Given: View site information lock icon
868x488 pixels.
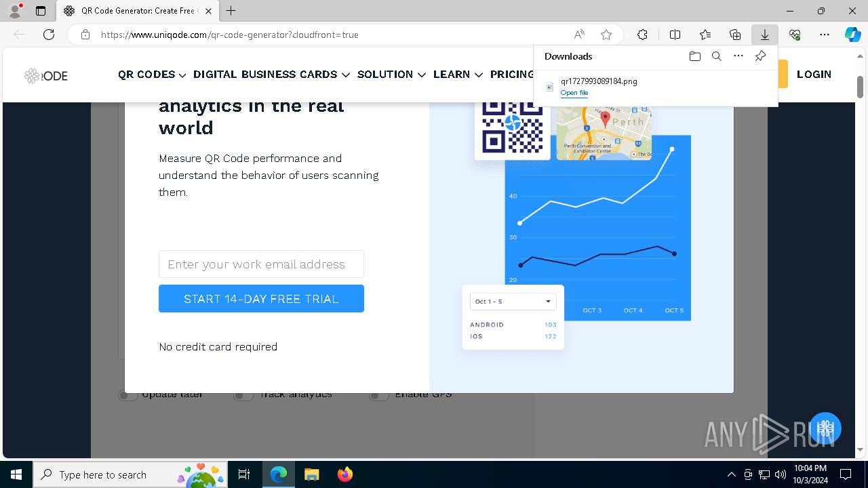Looking at the screenshot, I should 85,35.
